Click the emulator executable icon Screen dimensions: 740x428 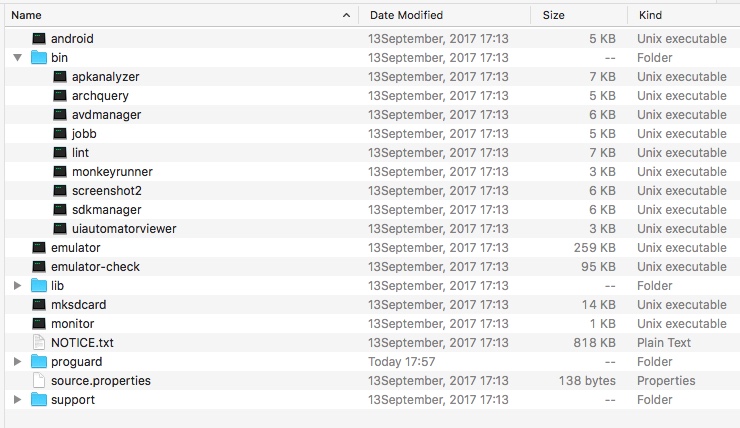click(x=39, y=248)
